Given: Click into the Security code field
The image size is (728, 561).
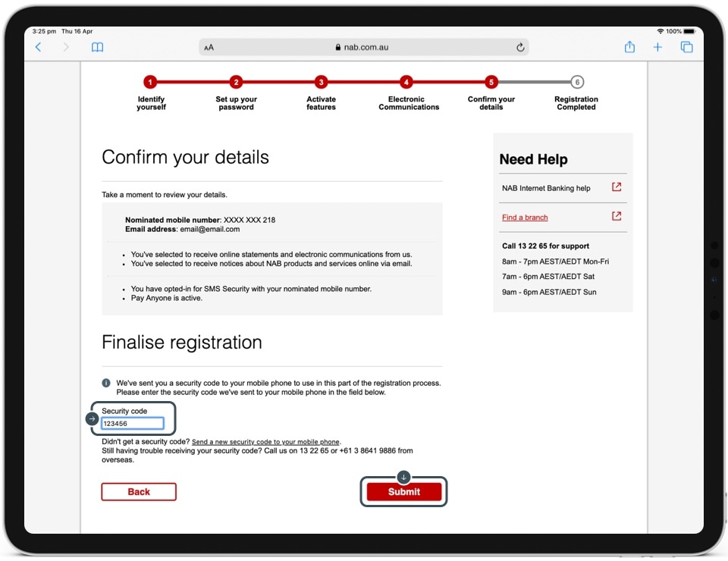Looking at the screenshot, I should click(x=133, y=424).
